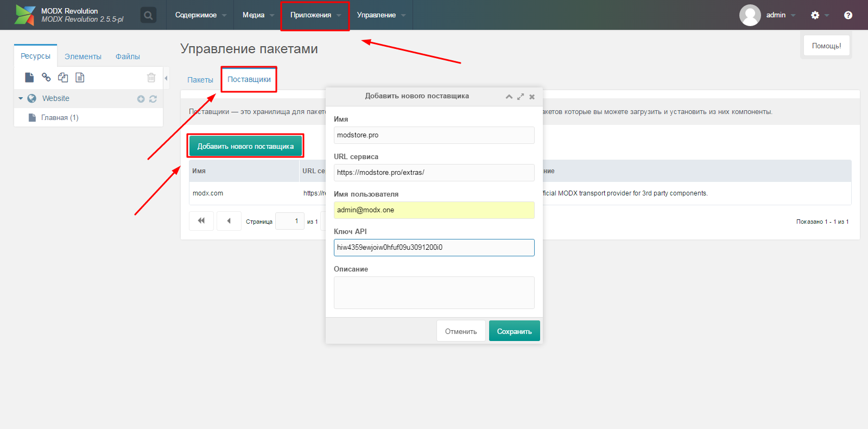Click the Показано 1 - 1 из 1 text

822,222
